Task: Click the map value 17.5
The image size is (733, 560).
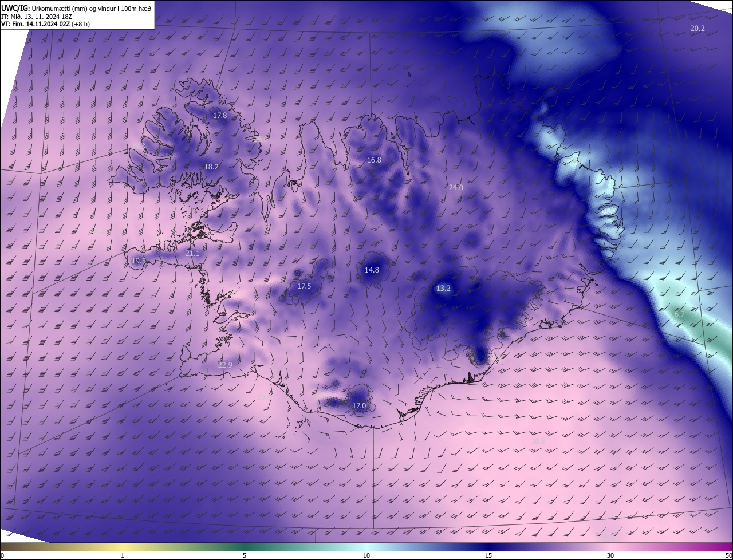Action: pyautogui.click(x=304, y=286)
